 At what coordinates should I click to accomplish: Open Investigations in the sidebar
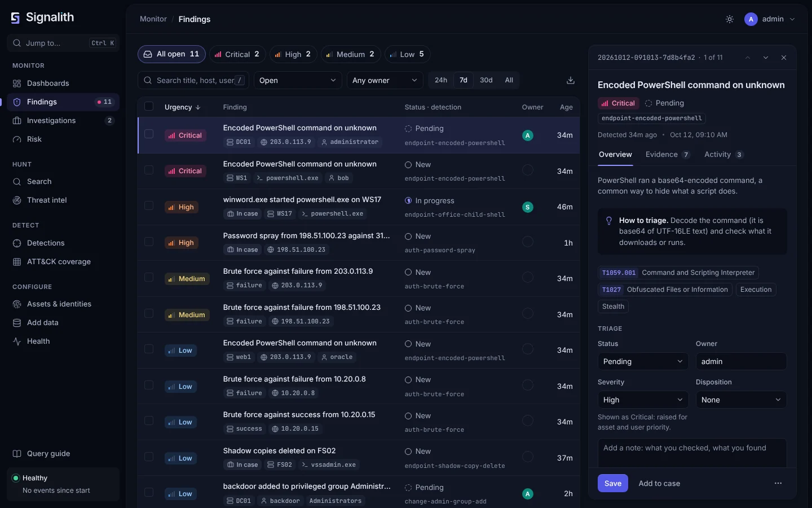point(63,120)
